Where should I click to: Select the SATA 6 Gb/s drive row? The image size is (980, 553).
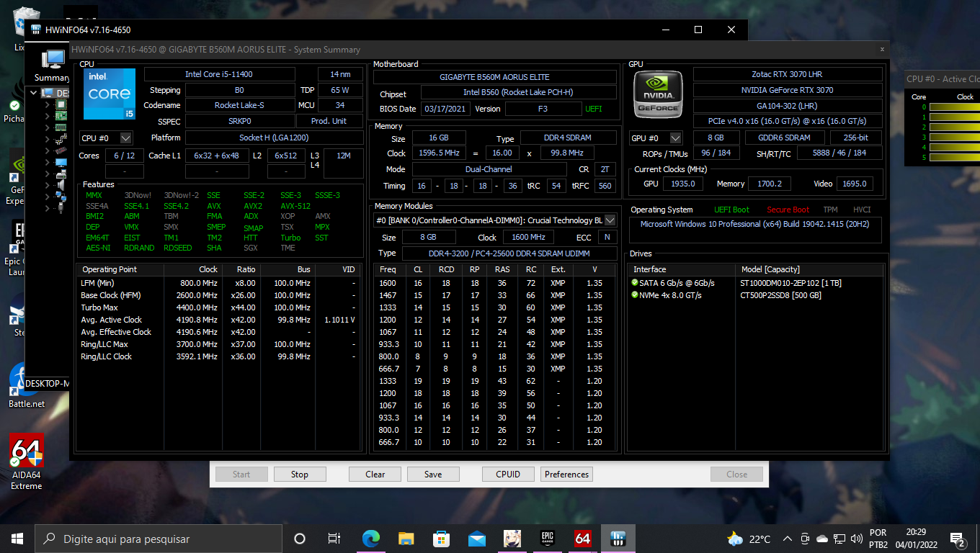755,283
